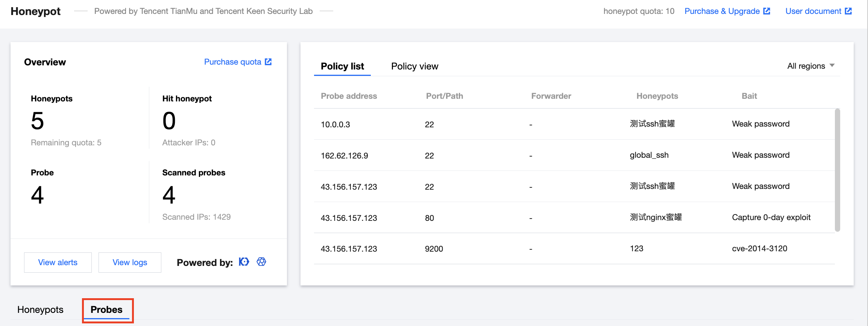Viewport: 868px width, 326px height.
Task: Open the Purchase quota link
Action: point(232,62)
